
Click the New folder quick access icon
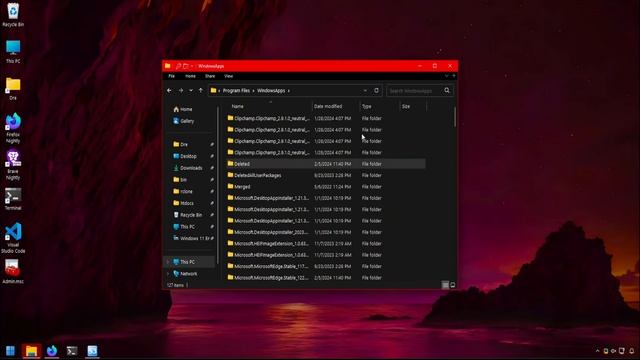186,66
